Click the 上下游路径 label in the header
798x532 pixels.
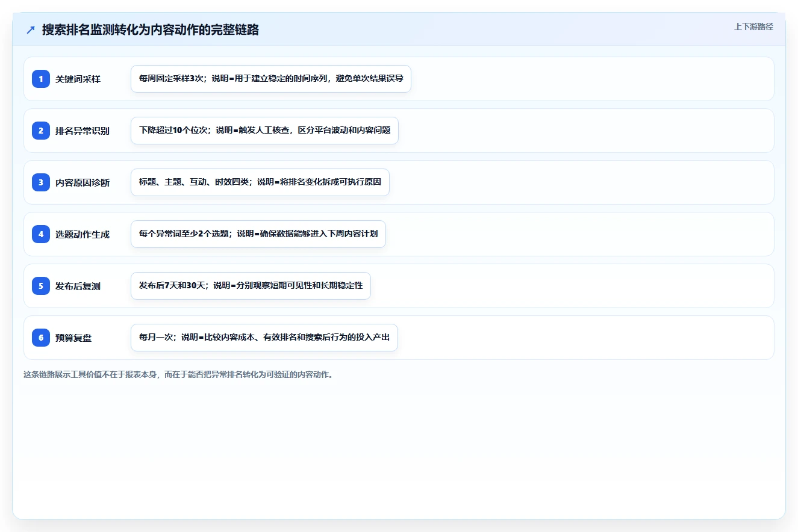click(x=753, y=26)
